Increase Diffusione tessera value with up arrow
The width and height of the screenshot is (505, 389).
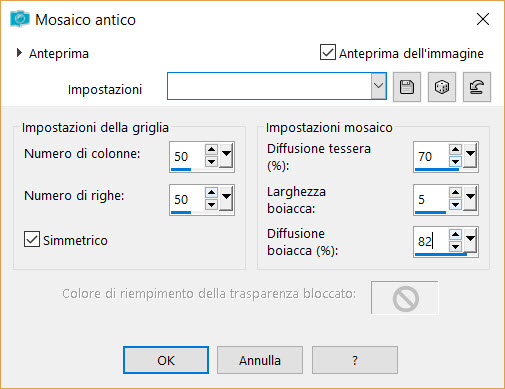point(455,149)
